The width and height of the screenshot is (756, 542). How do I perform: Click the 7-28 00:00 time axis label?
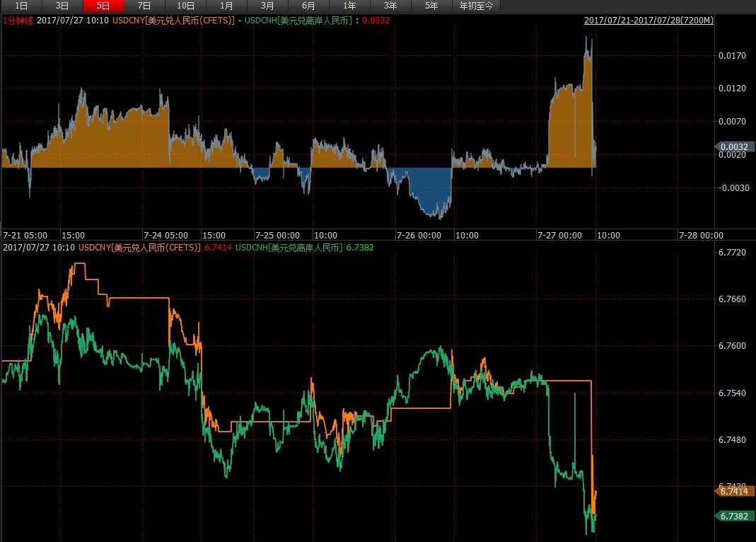click(701, 236)
